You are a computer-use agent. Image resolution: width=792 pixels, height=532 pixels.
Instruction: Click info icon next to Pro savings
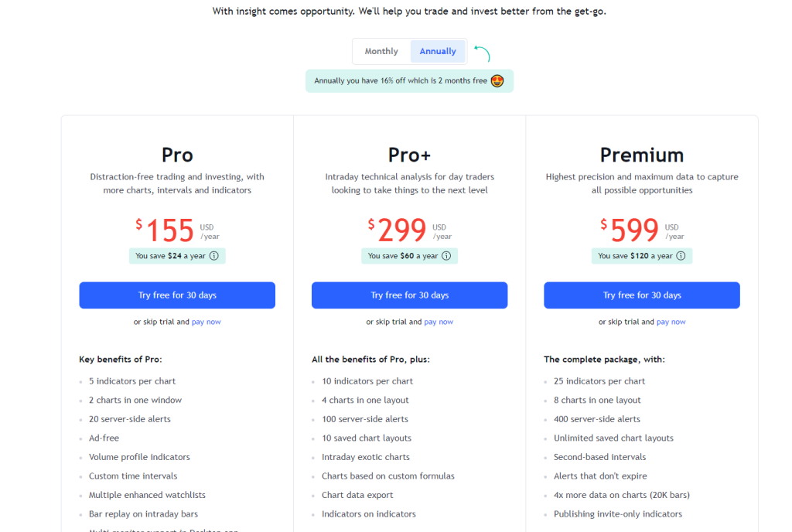[x=214, y=256]
